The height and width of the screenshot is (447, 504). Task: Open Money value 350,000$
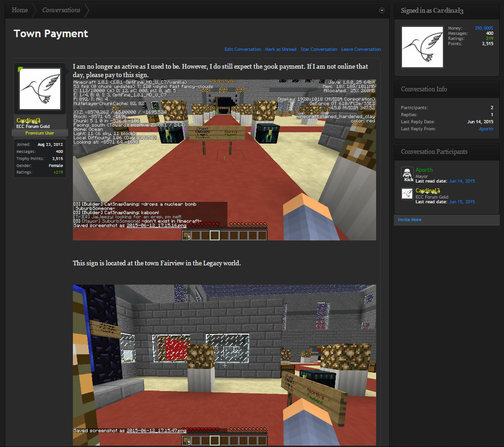click(x=484, y=28)
